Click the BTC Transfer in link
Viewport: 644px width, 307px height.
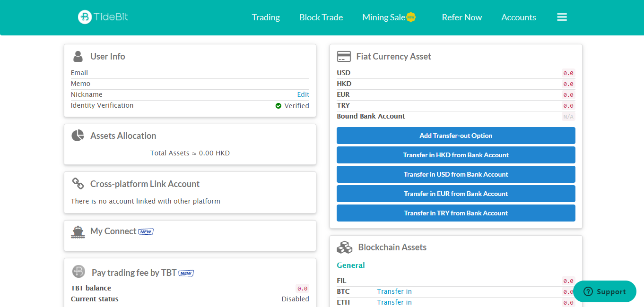pos(394,291)
